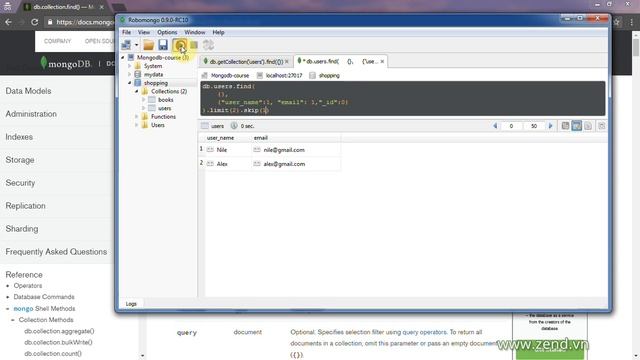Select the mydata database
This screenshot has width=640, height=360.
(x=153, y=74)
